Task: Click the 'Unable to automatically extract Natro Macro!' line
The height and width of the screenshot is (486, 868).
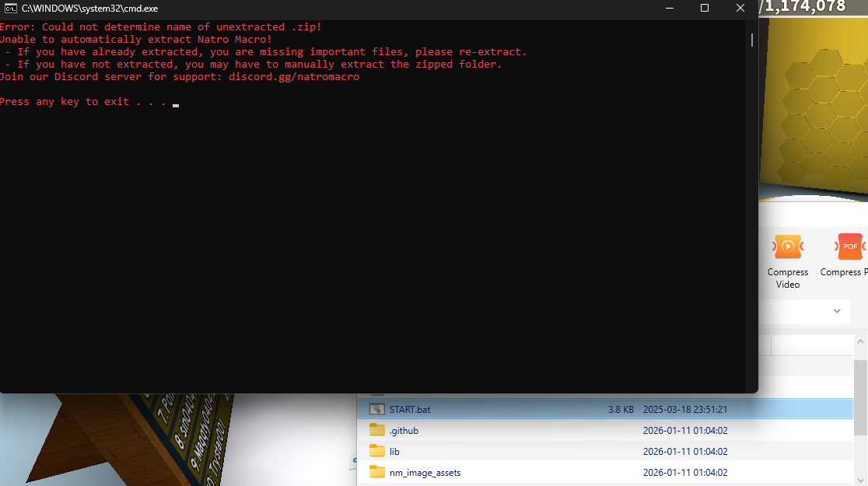Action: pos(135,40)
